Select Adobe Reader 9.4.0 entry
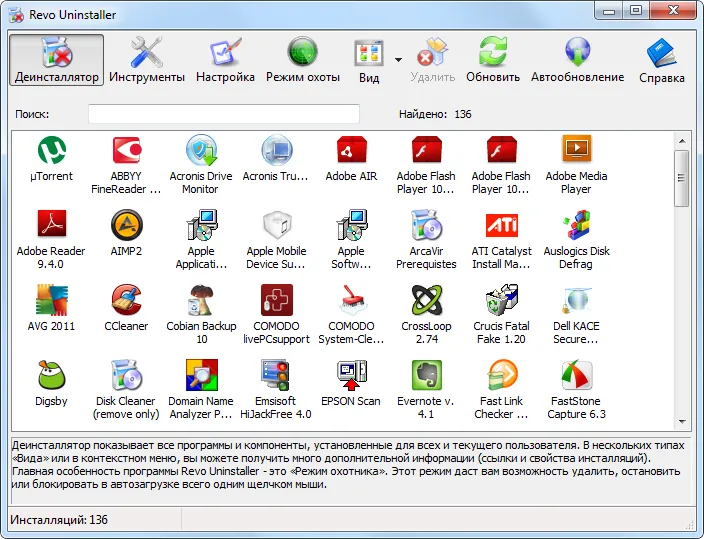The width and height of the screenshot is (704, 539). coord(51,239)
